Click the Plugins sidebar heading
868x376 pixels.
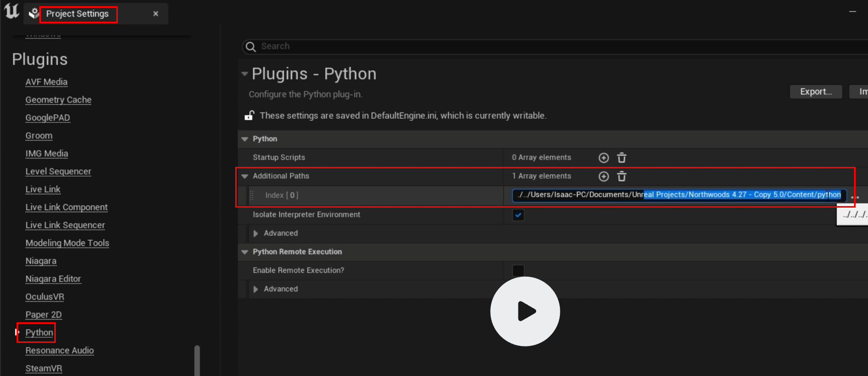(x=40, y=59)
